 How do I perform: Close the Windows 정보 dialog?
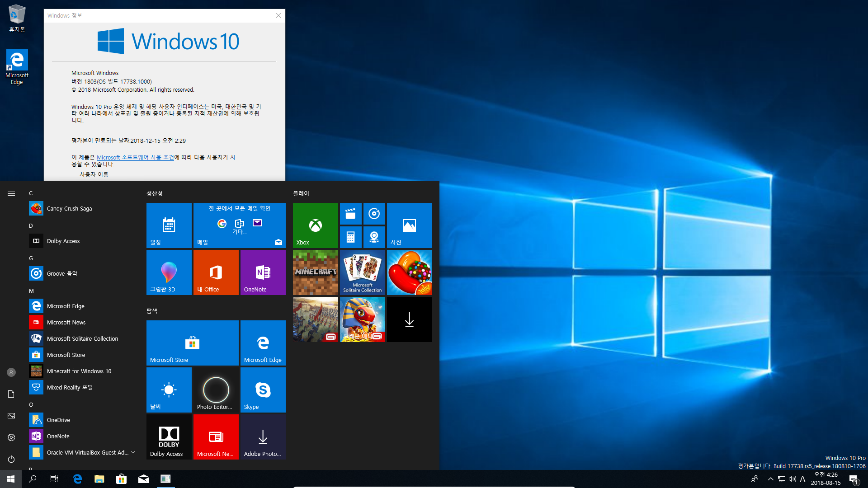[278, 15]
